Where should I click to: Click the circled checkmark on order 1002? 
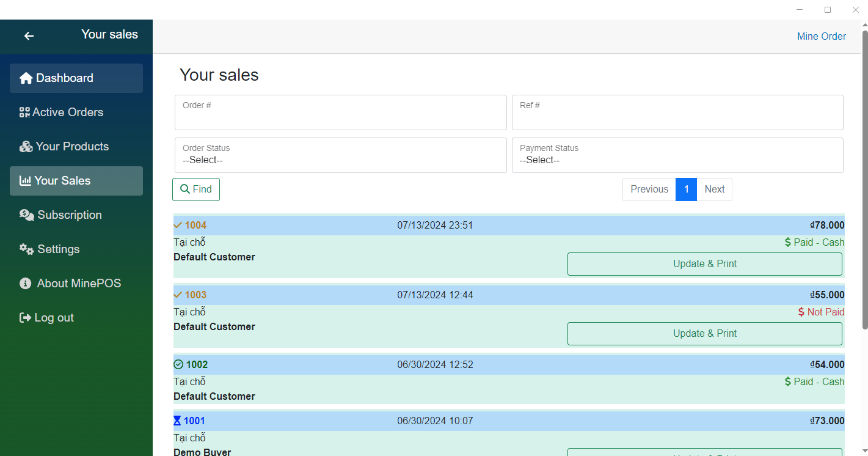178,365
